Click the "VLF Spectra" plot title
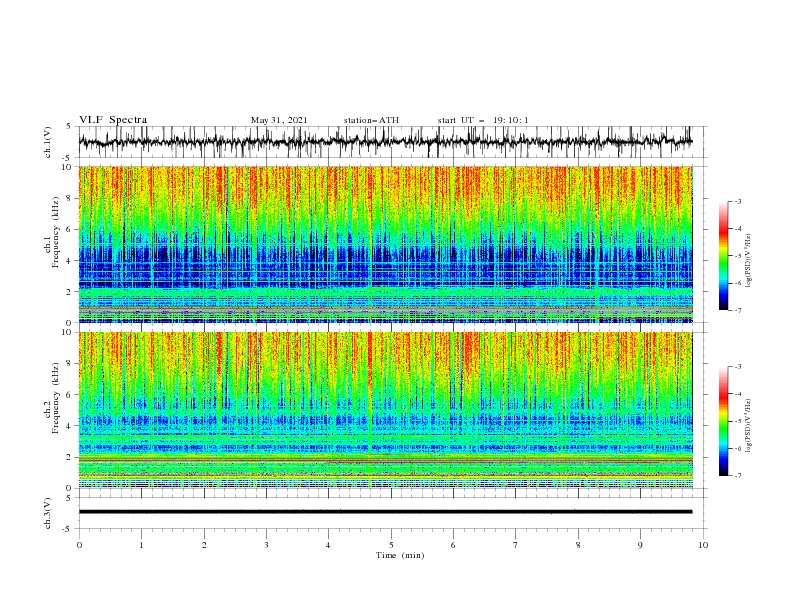This screenshot has width=792, height=612. [113, 120]
